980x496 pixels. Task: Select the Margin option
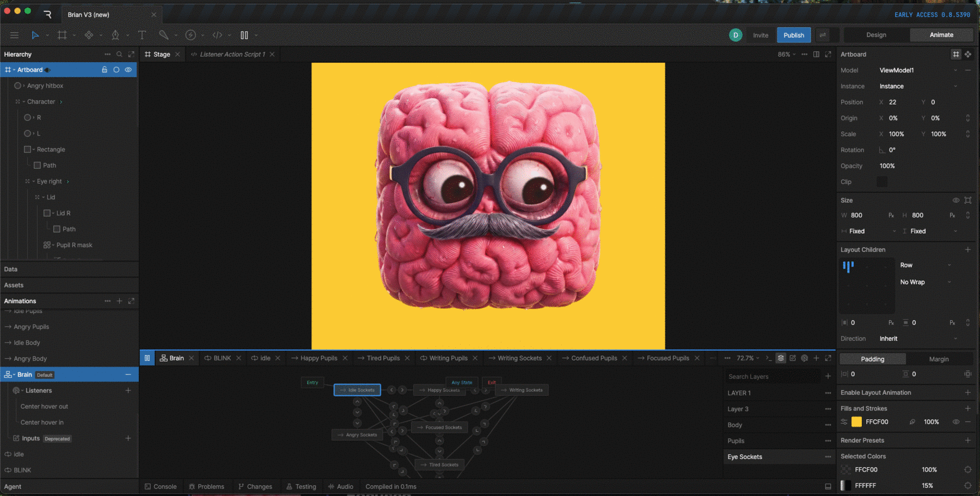pyautogui.click(x=939, y=359)
